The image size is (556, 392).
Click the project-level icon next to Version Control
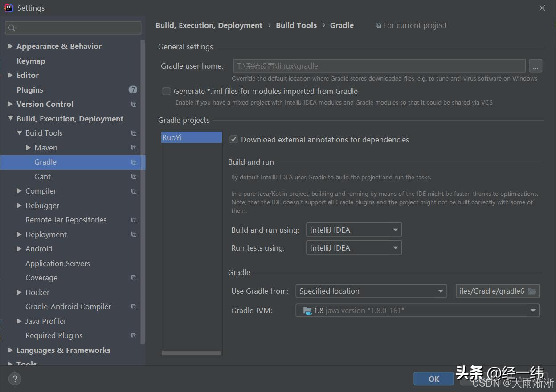click(134, 104)
